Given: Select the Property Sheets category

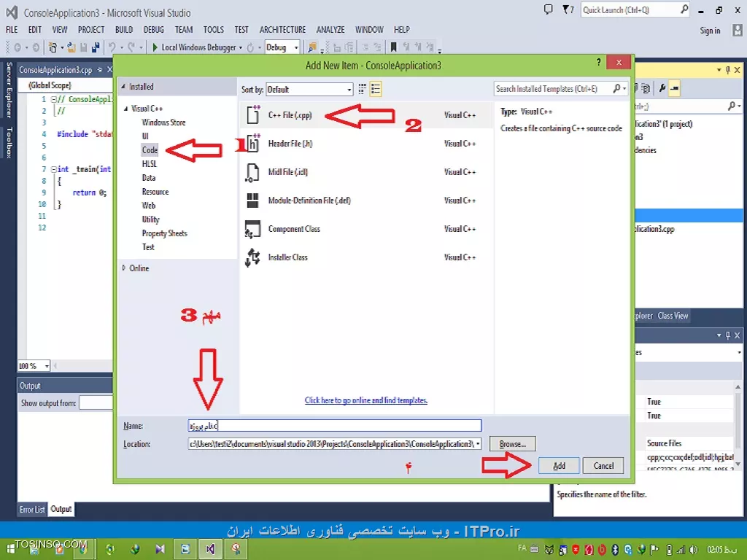Looking at the screenshot, I should click(164, 233).
